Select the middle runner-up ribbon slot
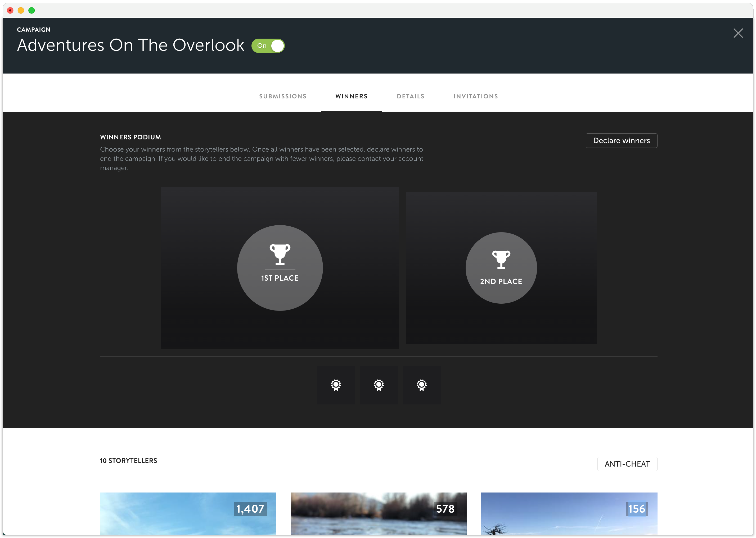 (379, 385)
